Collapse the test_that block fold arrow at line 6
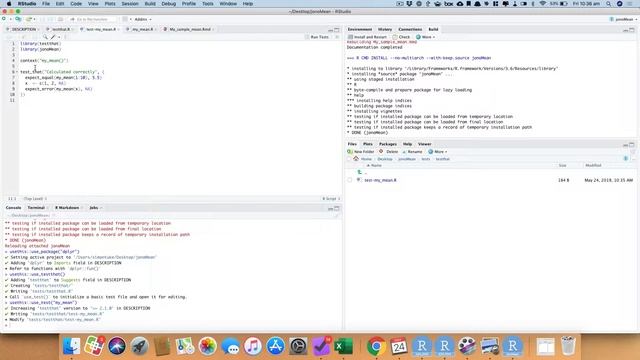Viewport: 640px width, 360px height. (17, 72)
